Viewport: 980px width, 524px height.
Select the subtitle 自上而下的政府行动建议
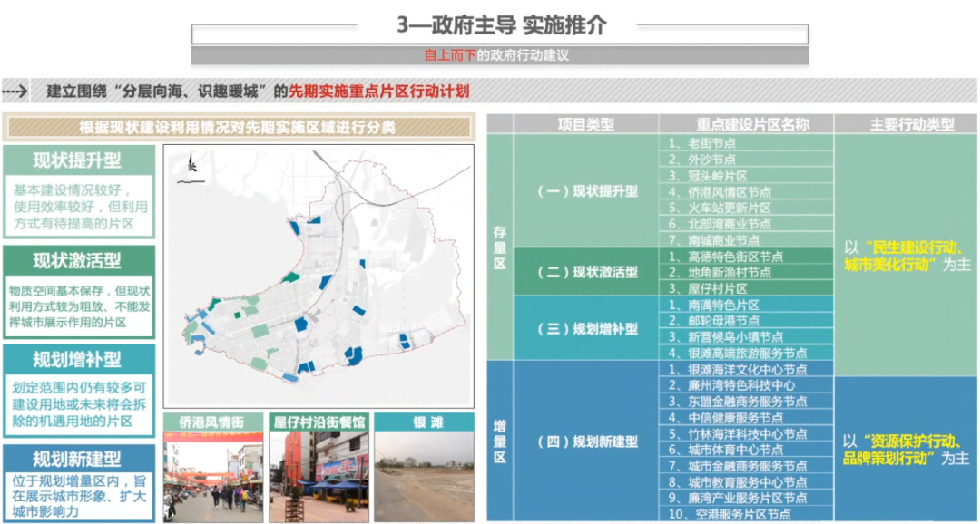(497, 55)
